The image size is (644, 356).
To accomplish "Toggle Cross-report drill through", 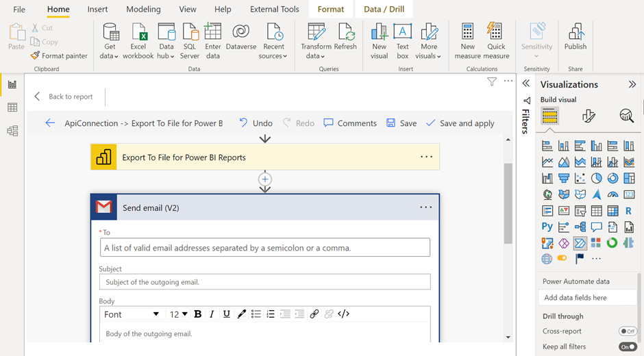I will point(628,331).
